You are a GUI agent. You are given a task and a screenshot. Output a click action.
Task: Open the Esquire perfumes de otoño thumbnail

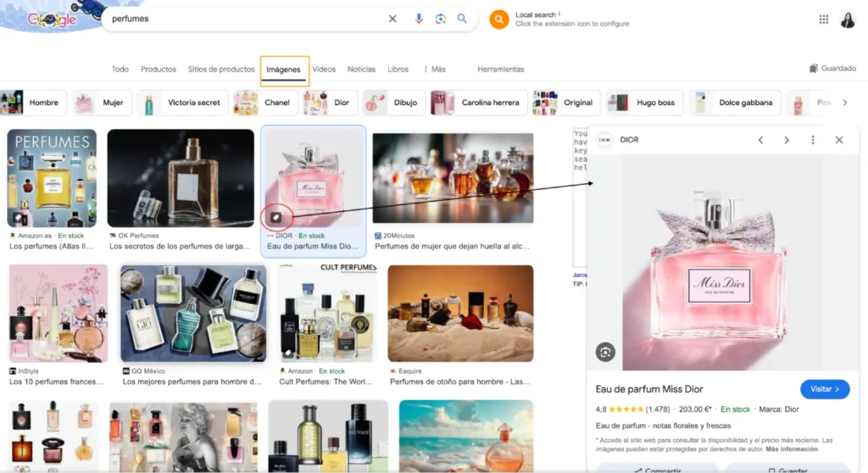460,314
